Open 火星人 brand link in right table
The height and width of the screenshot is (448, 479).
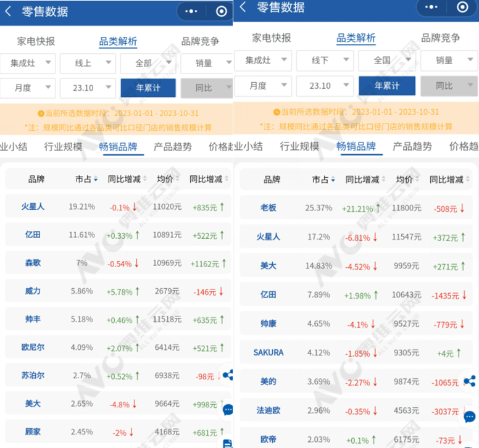pyautogui.click(x=269, y=237)
